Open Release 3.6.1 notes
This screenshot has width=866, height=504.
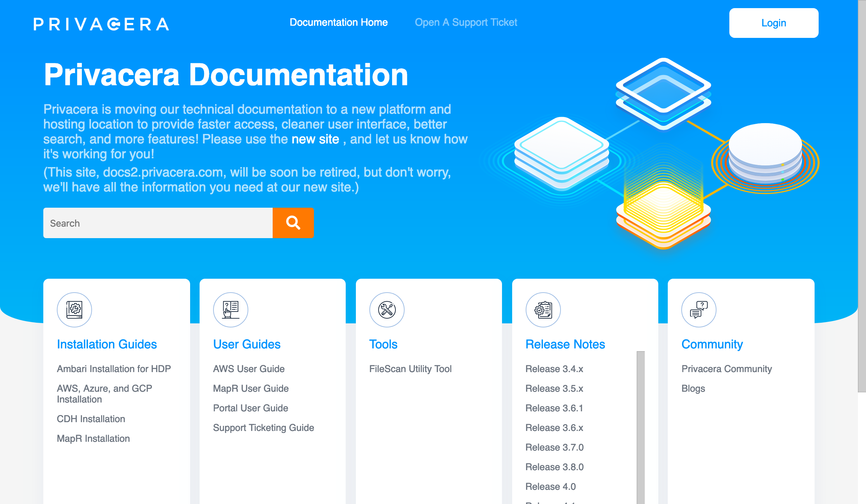(554, 408)
